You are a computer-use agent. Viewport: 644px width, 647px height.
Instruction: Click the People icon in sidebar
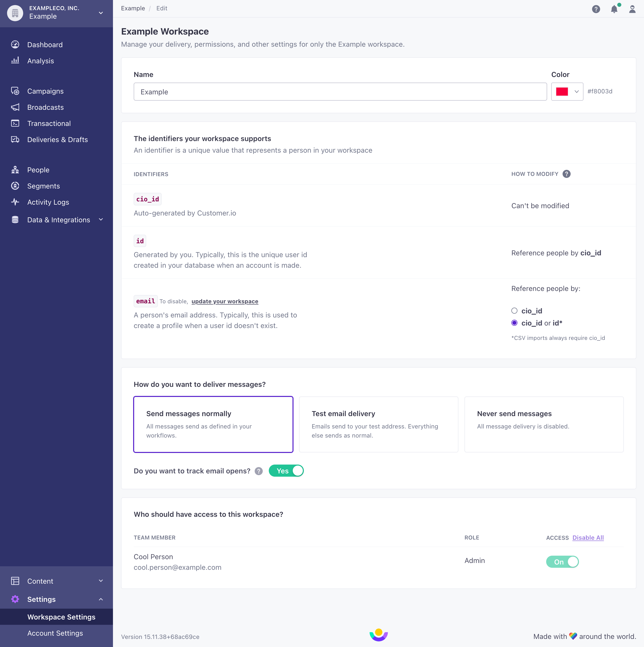point(15,170)
